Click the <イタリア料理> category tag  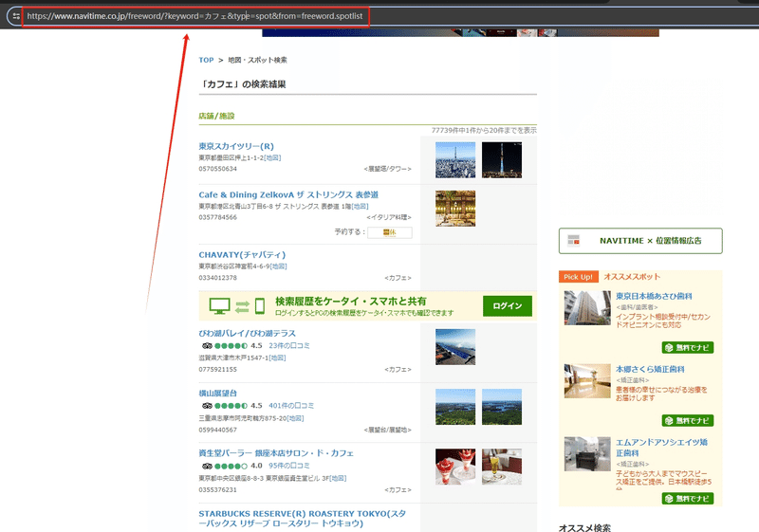(x=389, y=217)
